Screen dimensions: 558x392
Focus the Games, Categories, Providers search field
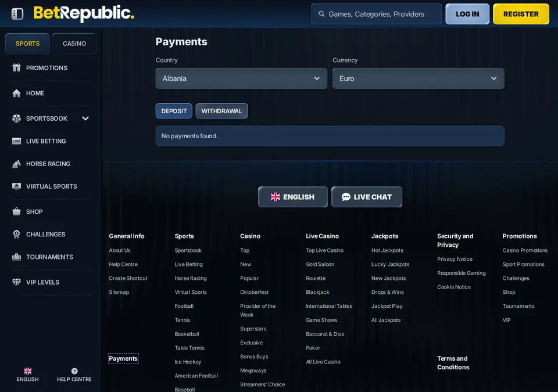point(377,14)
